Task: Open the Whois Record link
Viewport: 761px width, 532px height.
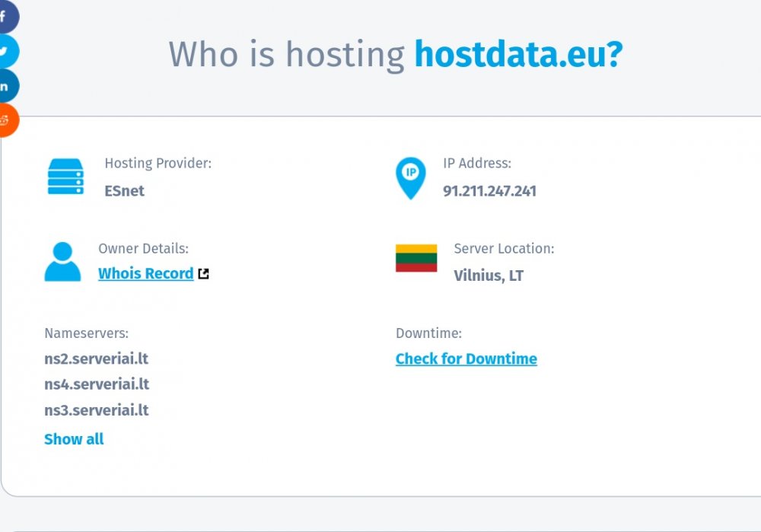Action: tap(145, 273)
